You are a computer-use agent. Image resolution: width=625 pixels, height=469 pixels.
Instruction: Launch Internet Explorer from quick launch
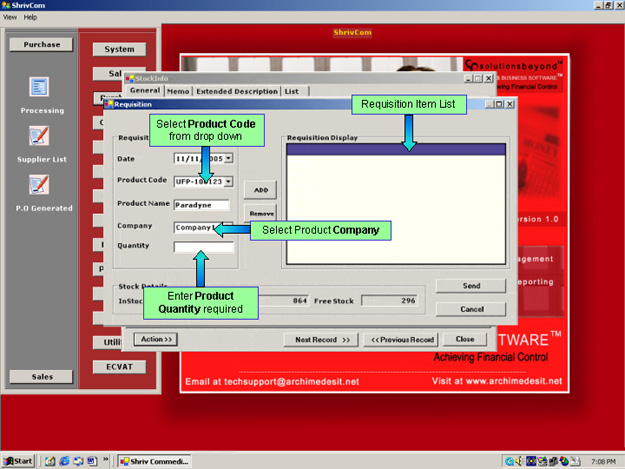tap(63, 461)
